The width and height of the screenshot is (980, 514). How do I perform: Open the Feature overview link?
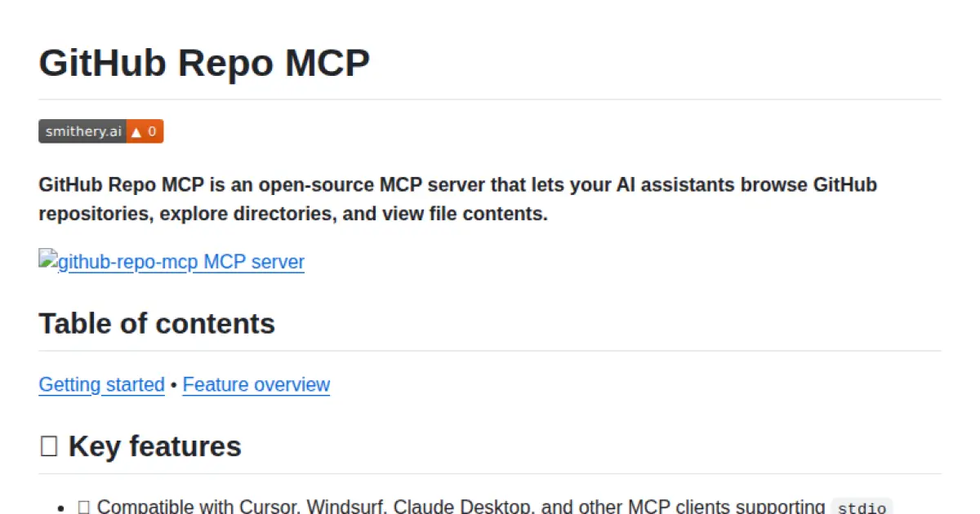point(256,384)
